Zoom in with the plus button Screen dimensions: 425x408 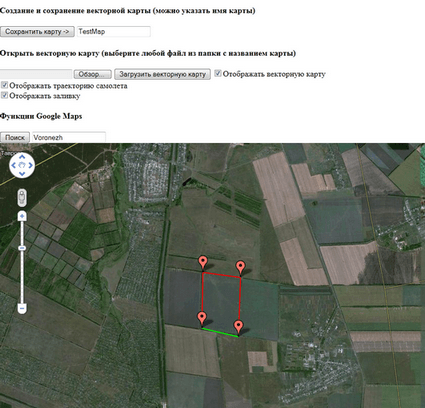(22, 216)
